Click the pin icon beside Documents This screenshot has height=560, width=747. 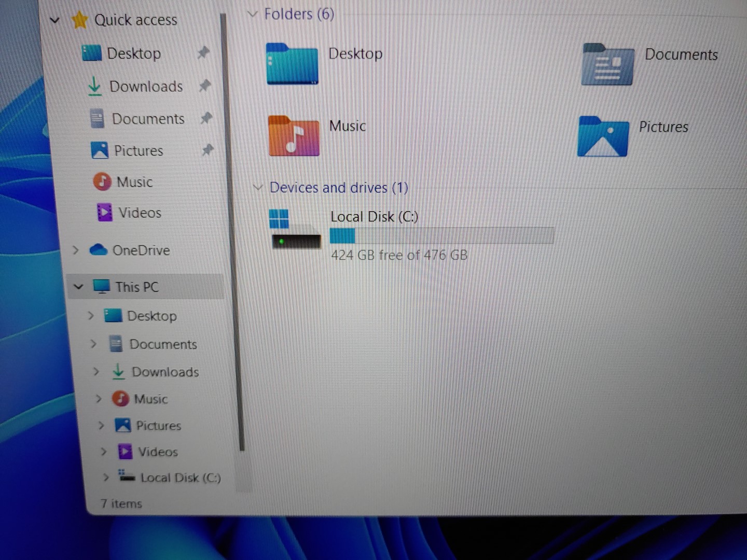(206, 118)
